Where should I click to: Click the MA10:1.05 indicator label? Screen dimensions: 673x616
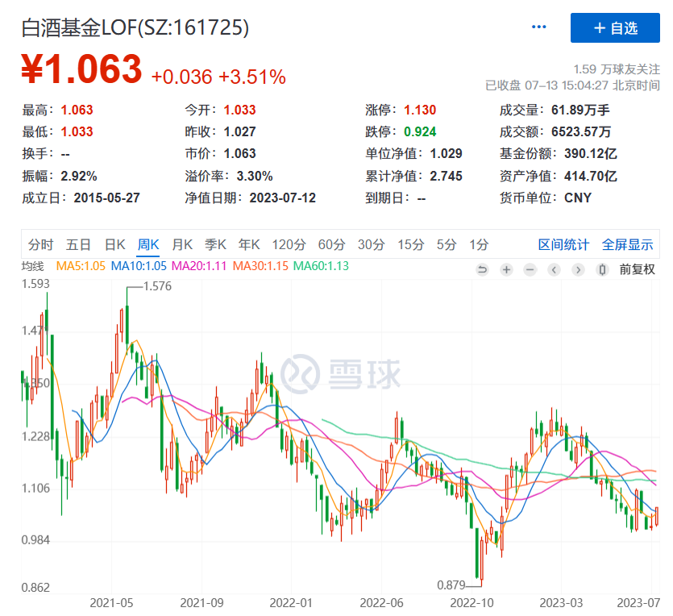coord(139,266)
